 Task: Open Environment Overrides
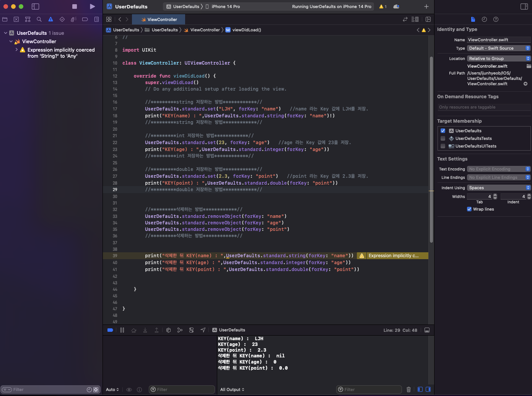(191, 330)
